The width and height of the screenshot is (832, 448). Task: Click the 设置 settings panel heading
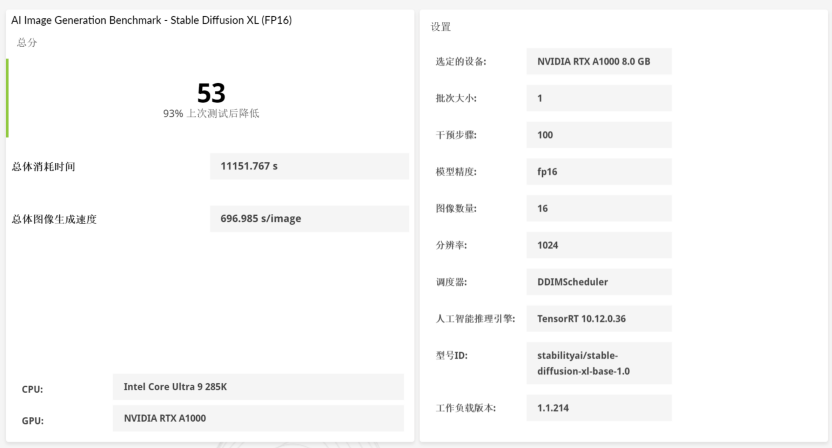click(441, 26)
